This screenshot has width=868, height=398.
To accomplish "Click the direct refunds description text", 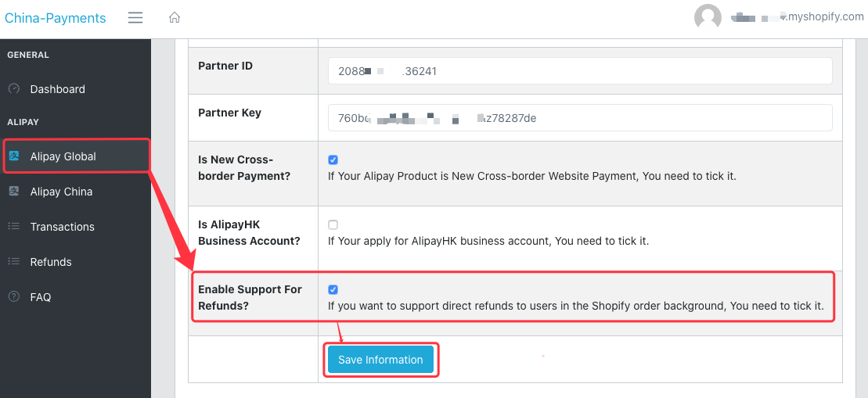I will 576,306.
